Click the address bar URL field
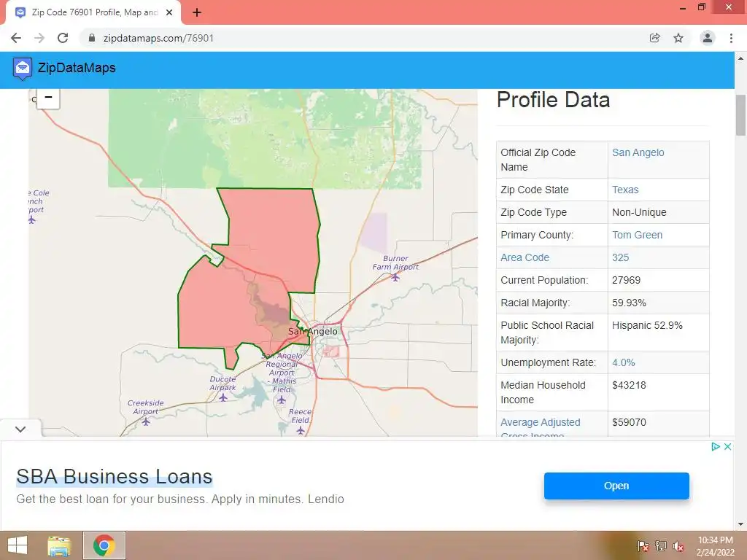 pyautogui.click(x=362, y=38)
